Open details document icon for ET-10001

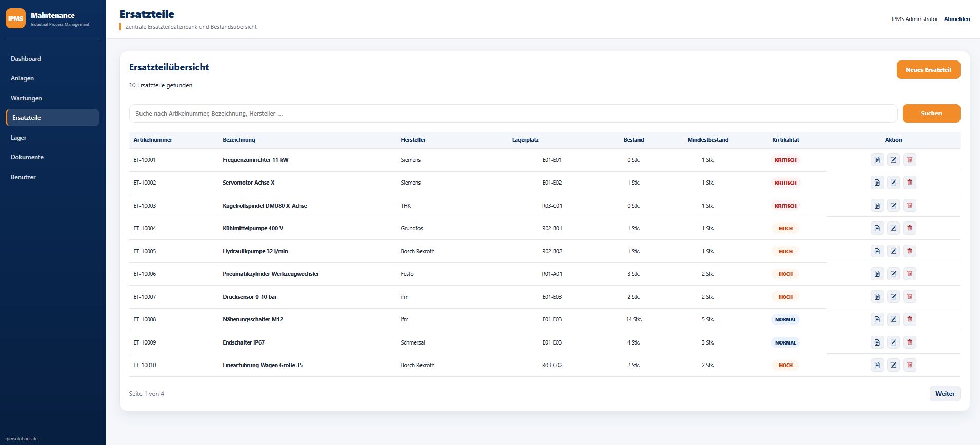click(877, 160)
